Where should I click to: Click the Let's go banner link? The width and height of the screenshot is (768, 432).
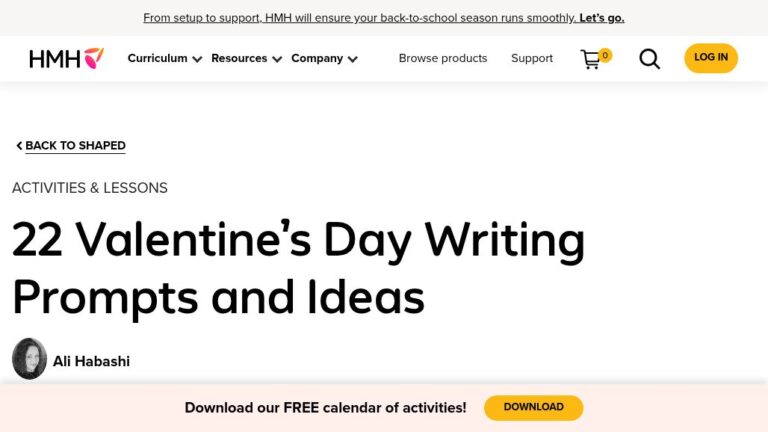tap(601, 18)
